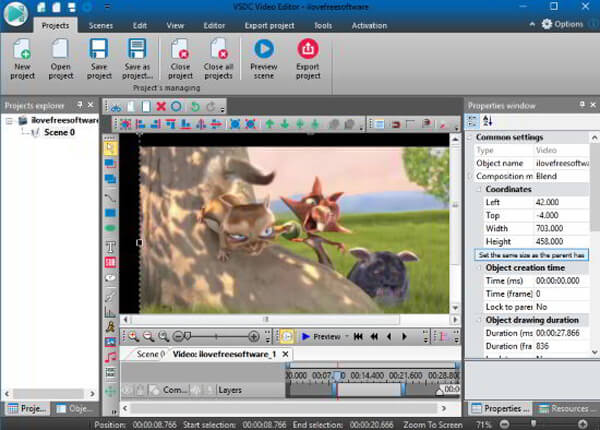Open the Edit ribbon tab
The width and height of the screenshot is (600, 430).
[x=140, y=26]
